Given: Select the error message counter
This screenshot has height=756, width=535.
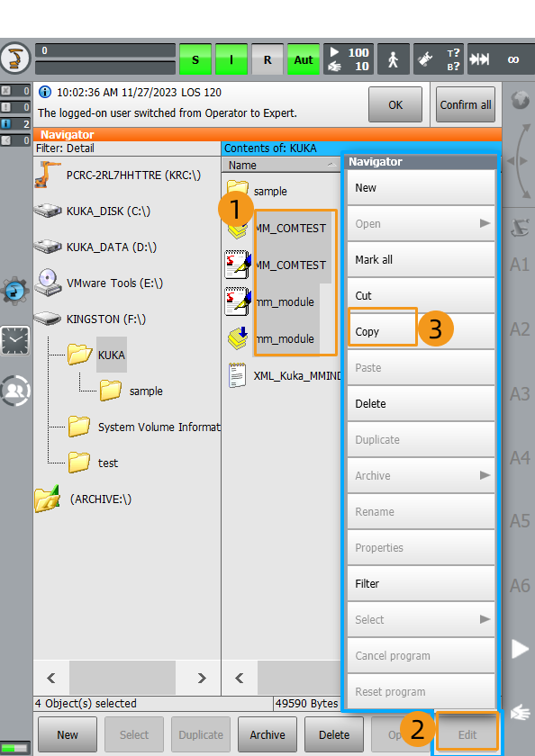Looking at the screenshot, I should (15, 91).
